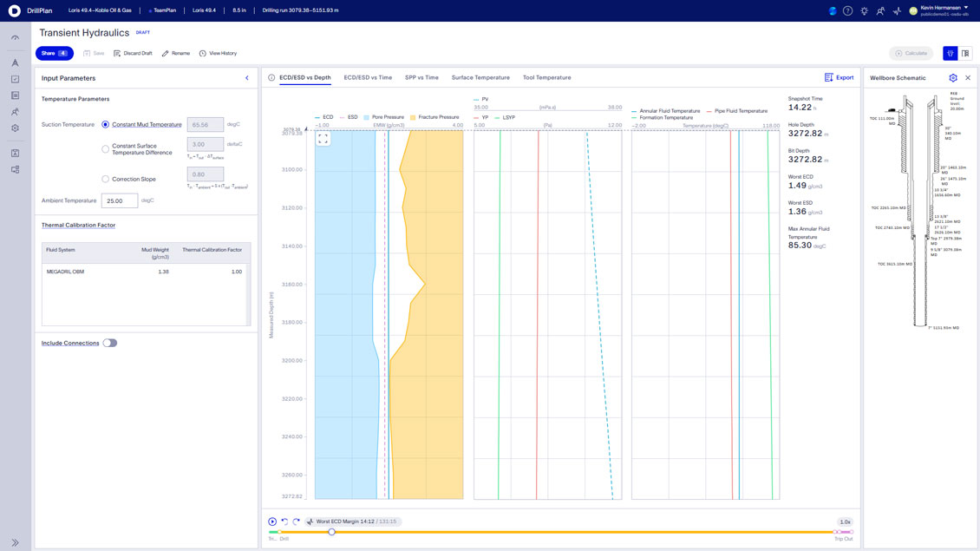Viewport: 980px width, 551px height.
Task: Switch to SPP vs Time tab
Action: (421, 77)
